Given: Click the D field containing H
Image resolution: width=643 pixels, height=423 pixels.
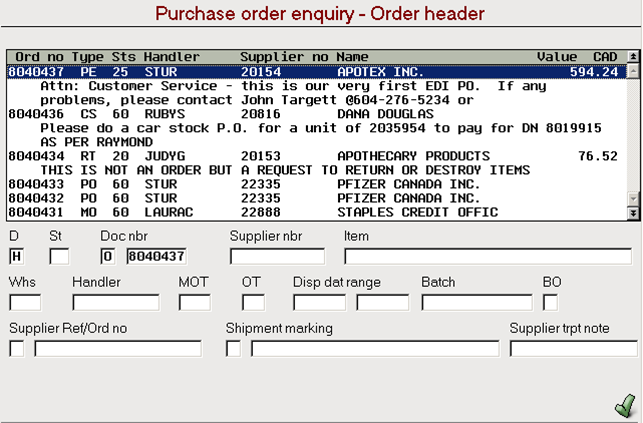Looking at the screenshot, I should pyautogui.click(x=16, y=257).
